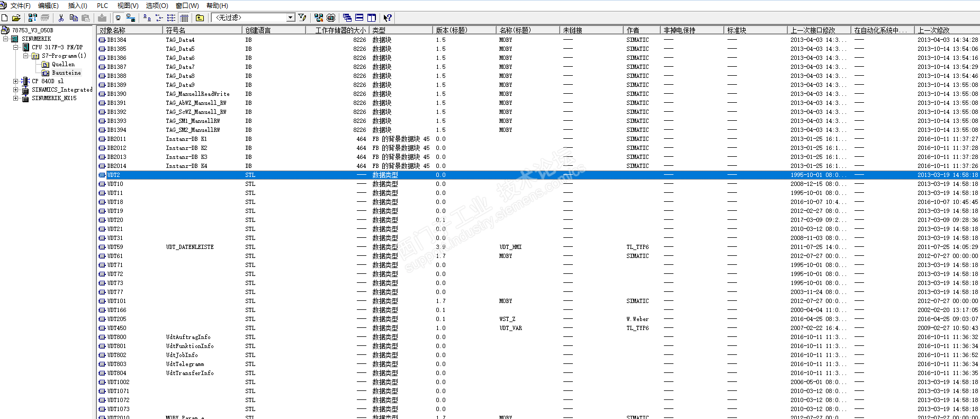Sort by 符号名 column header

(x=202, y=30)
